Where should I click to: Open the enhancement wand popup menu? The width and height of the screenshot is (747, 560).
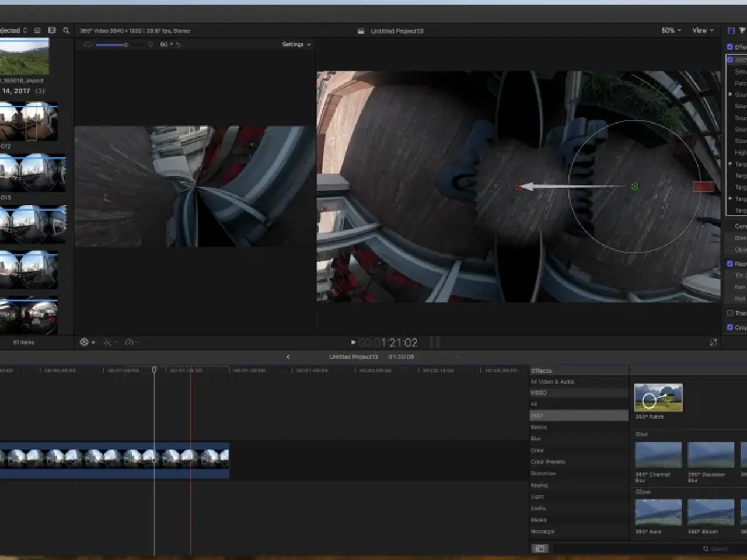(110, 342)
